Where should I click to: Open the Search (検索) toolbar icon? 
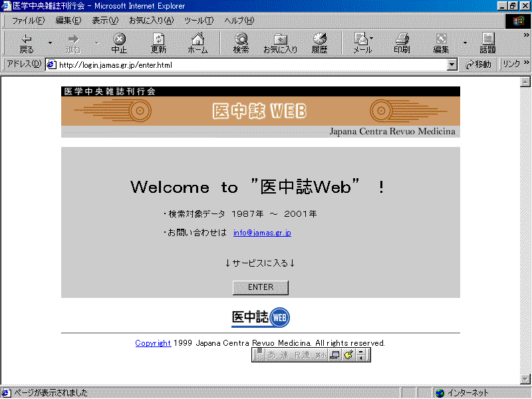pos(241,43)
